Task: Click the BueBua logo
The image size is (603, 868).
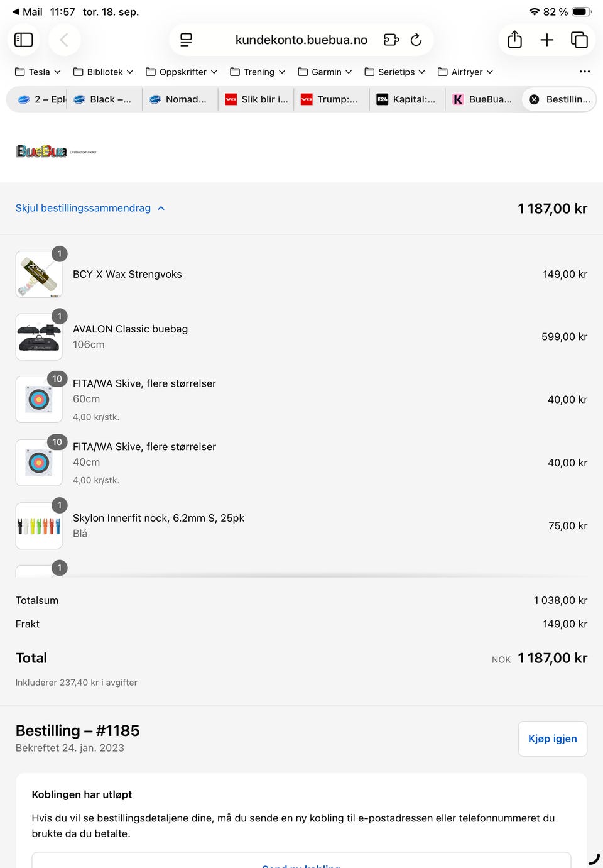Action: coord(41,151)
